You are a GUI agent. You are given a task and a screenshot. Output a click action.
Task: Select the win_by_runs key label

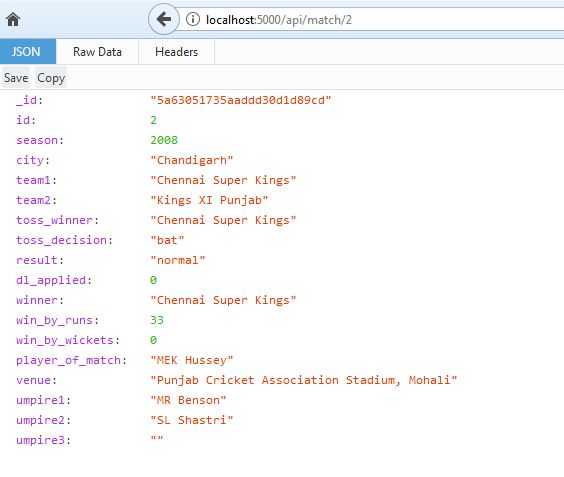click(x=57, y=320)
